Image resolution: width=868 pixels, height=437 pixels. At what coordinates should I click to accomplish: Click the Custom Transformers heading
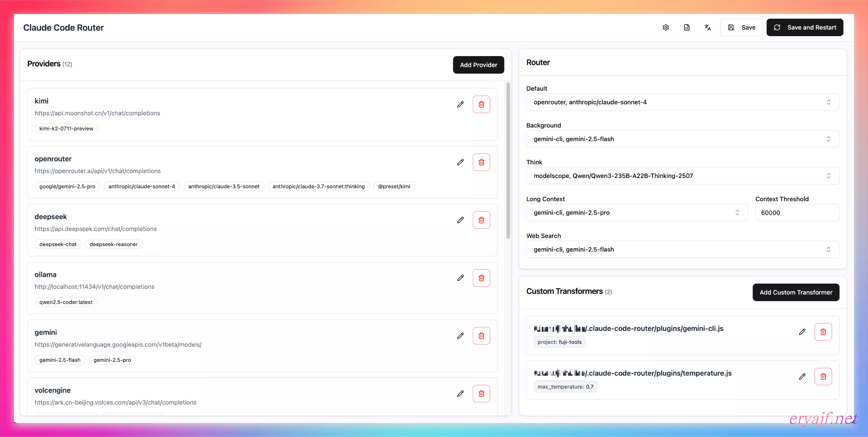(x=564, y=291)
